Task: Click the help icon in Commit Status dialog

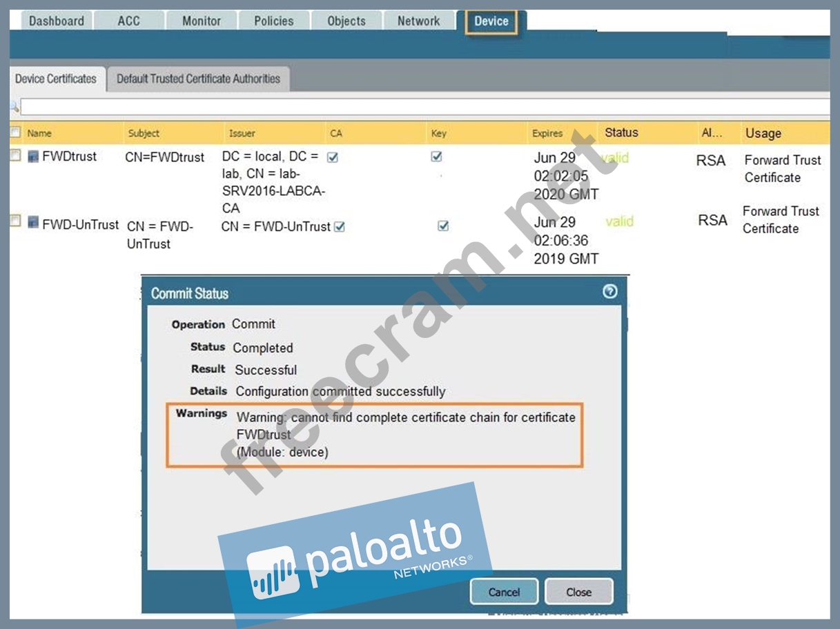Action: pos(609,292)
